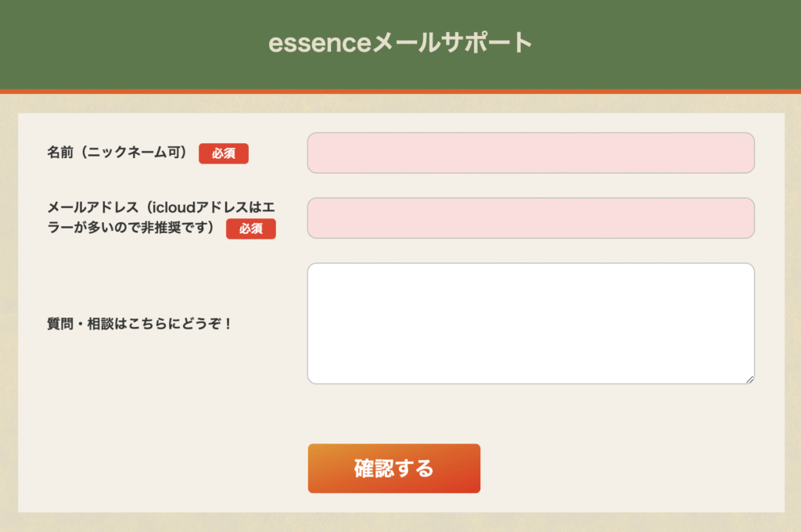Click inside the 質問・相談 text area
This screenshot has width=801, height=532.
pos(531,323)
